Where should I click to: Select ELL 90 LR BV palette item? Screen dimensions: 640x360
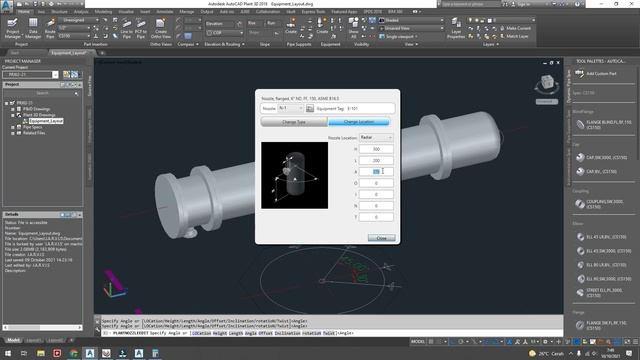(601, 265)
